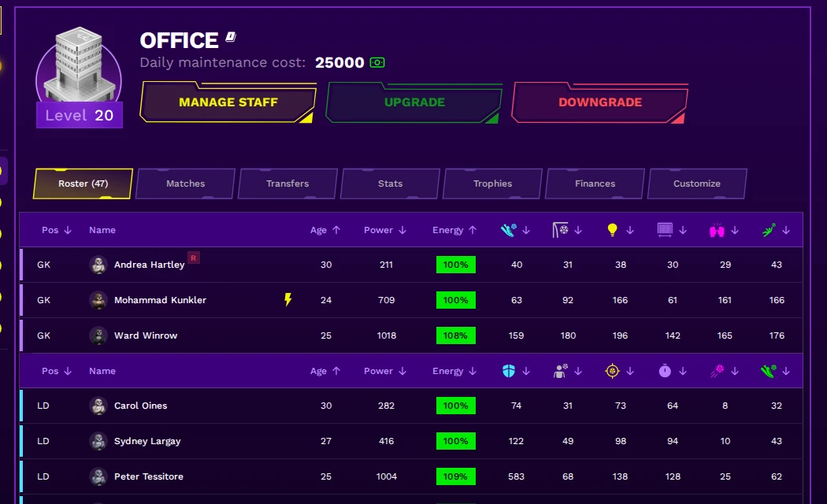Sort defender table by Power
Image resolution: width=827 pixels, height=504 pixels.
(x=385, y=371)
